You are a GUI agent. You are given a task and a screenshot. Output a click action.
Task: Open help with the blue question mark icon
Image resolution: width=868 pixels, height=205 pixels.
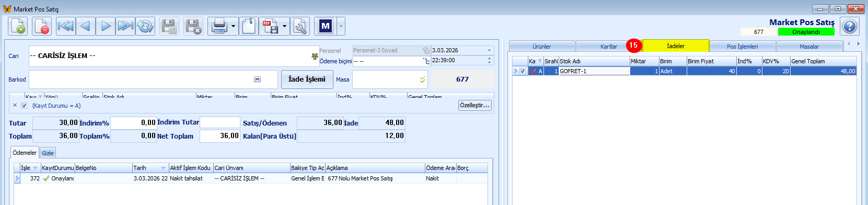[850, 26]
